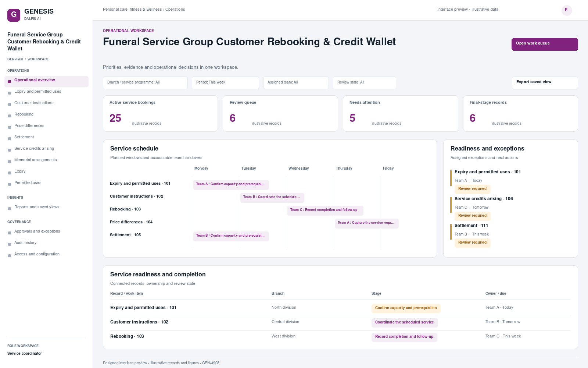Click Team A Capture the service block
Screen dimensions: 588x368
pyautogui.click(x=366, y=223)
